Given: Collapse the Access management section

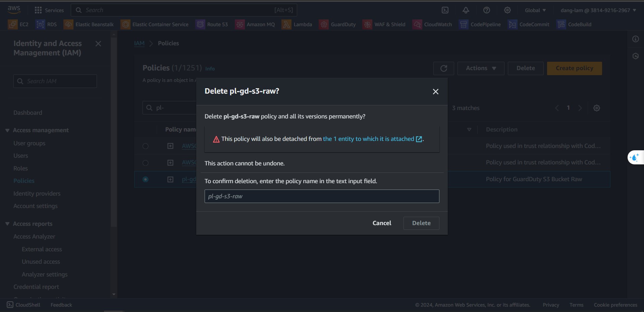Looking at the screenshot, I should coord(7,130).
